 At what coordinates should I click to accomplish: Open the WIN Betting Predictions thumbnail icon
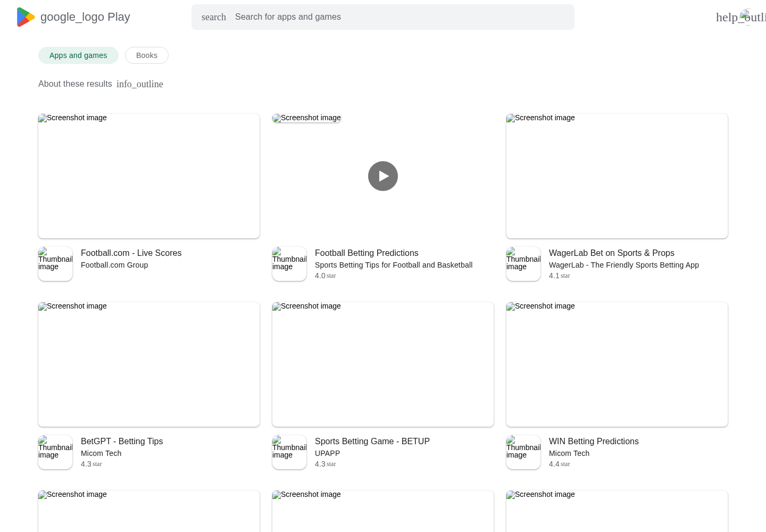tap(523, 452)
